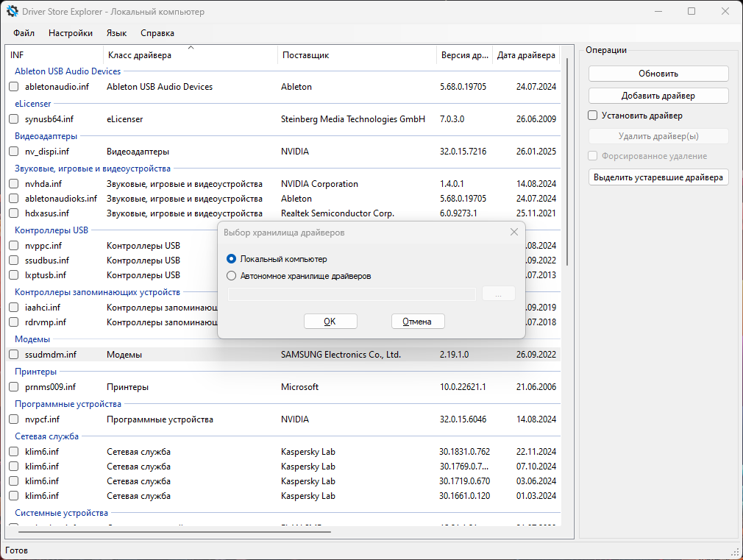
Task: Maximize the Driver Store Explorer window
Action: 692,11
